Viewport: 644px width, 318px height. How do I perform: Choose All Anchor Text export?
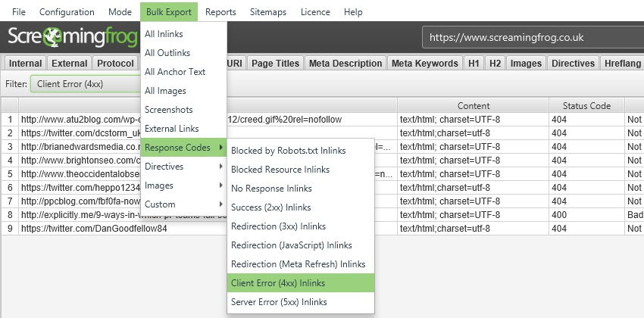tap(183, 72)
